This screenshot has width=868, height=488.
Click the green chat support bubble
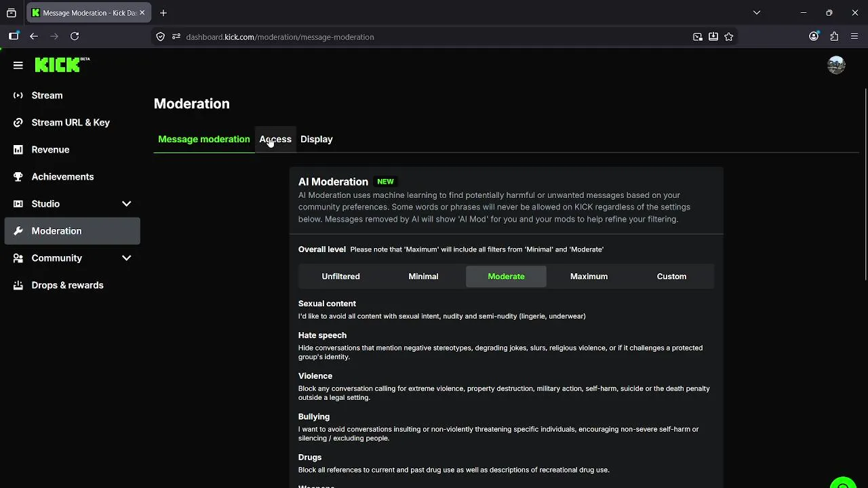click(843, 483)
